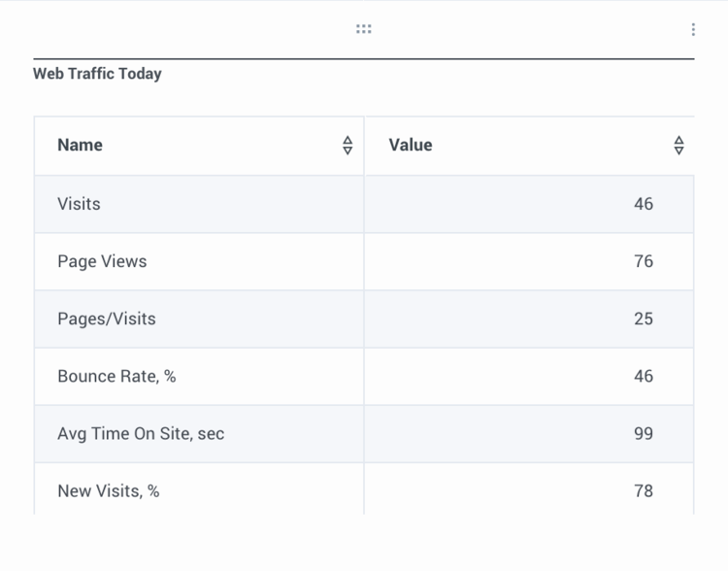Select the Page Views row

[x=364, y=261]
